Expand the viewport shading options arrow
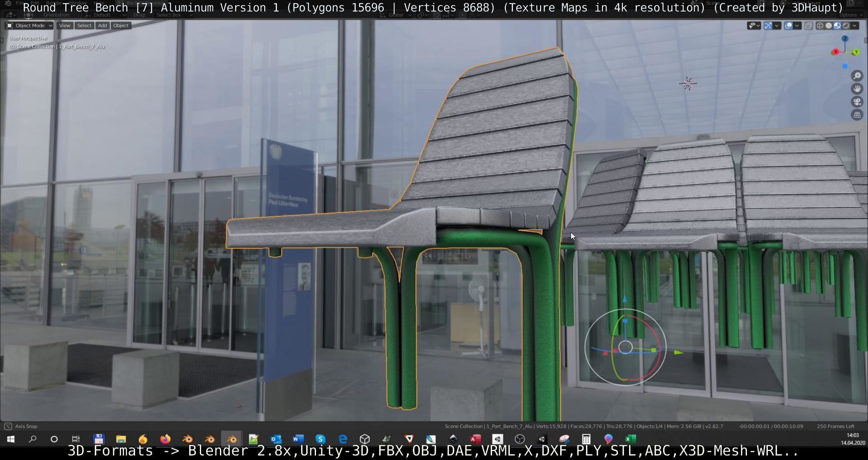The width and height of the screenshot is (868, 460). (854, 25)
